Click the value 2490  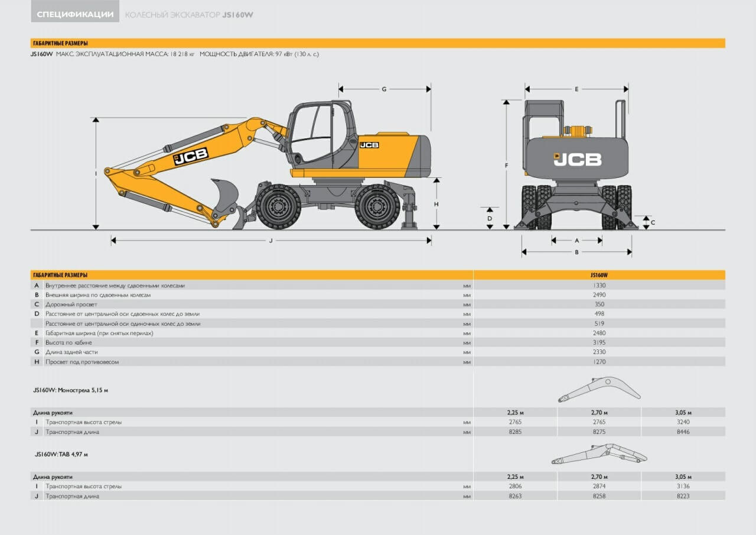pos(599,295)
